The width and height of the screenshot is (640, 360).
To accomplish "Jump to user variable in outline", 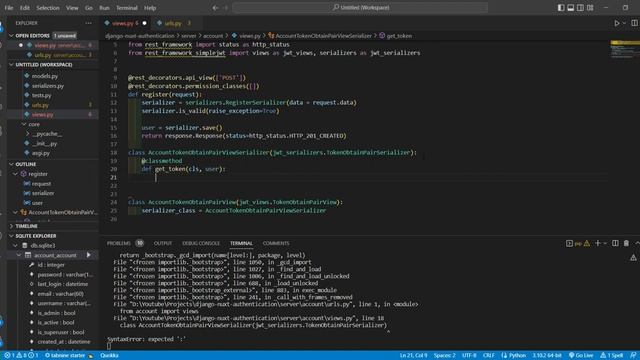I will coord(37,203).
